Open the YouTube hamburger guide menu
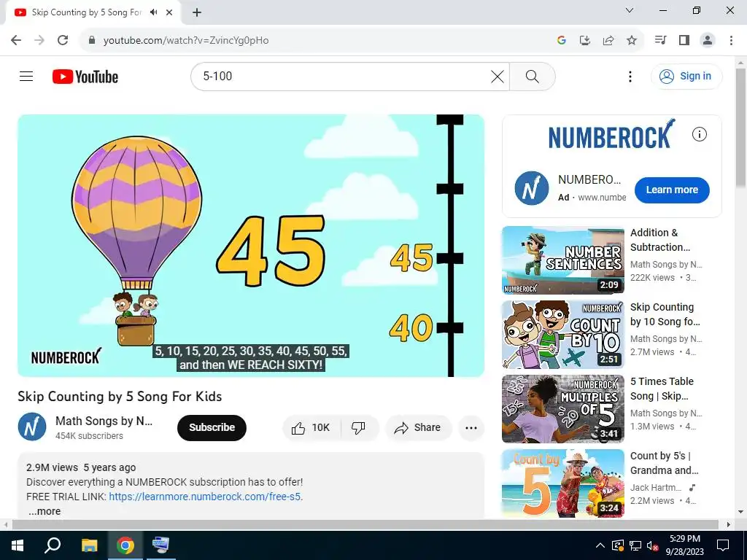This screenshot has width=747, height=560. pyautogui.click(x=26, y=76)
